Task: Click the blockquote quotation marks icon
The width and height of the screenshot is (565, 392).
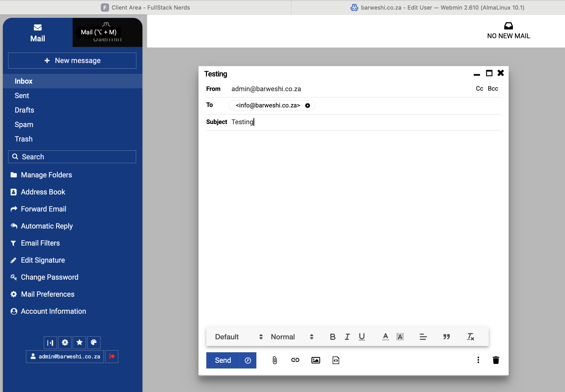Action: [446, 337]
